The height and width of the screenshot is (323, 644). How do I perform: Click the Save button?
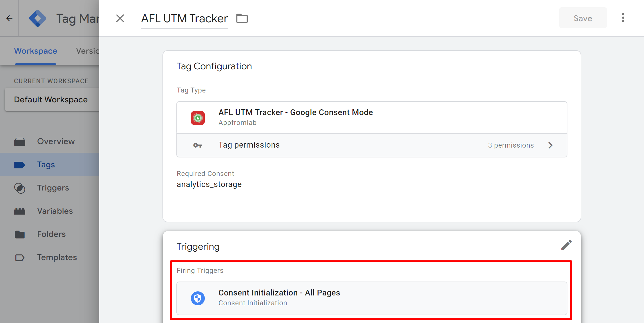[x=583, y=18]
